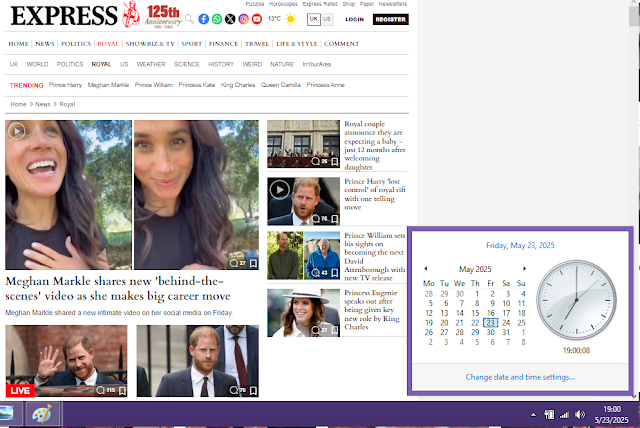Bookmark the Meghan Markle lead story

click(x=253, y=264)
